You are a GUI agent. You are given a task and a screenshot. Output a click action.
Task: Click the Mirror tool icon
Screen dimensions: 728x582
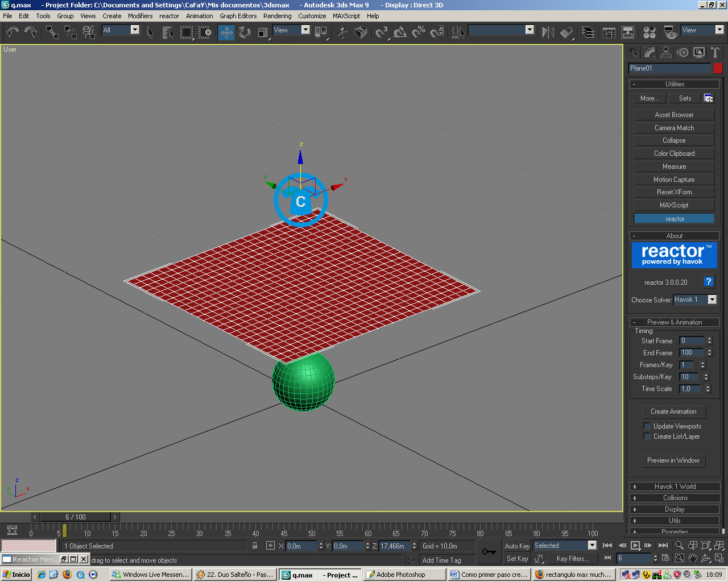548,32
